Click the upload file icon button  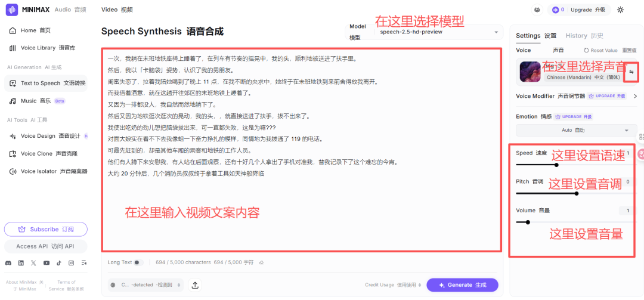[x=195, y=285]
